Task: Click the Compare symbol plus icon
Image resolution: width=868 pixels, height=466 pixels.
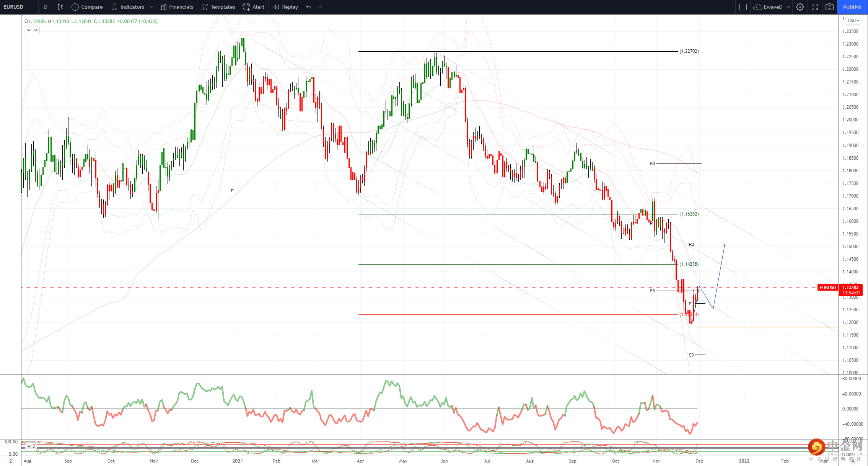Action: (75, 7)
